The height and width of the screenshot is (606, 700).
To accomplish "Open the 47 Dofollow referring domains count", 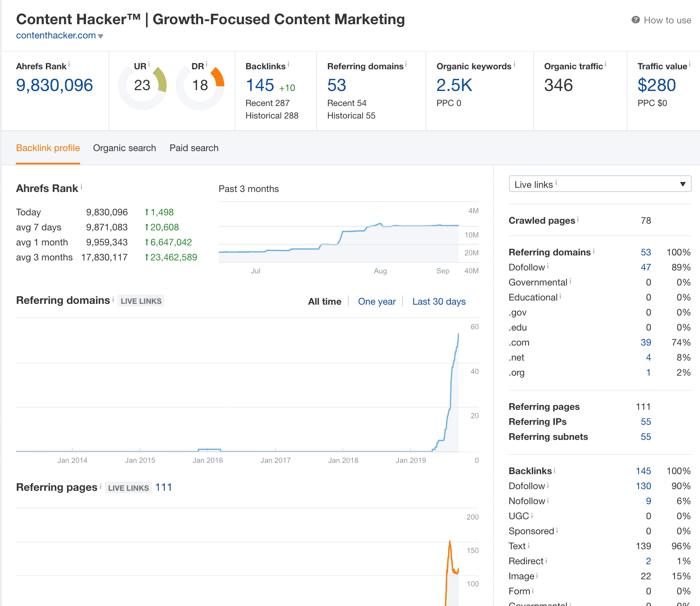I will click(x=646, y=268).
